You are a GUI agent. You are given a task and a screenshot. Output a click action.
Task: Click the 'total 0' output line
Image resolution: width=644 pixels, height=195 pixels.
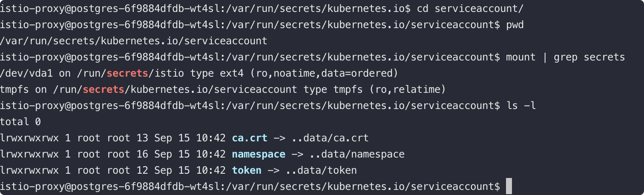pos(20,122)
